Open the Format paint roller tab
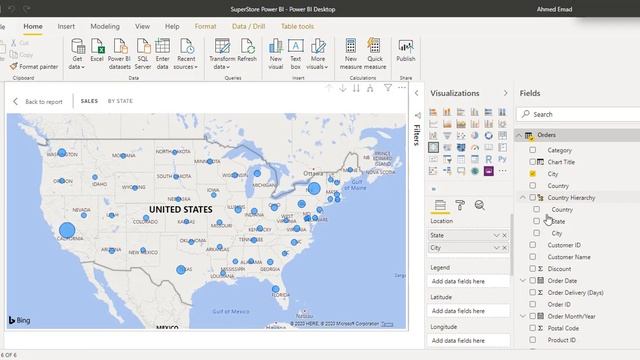 coord(460,205)
